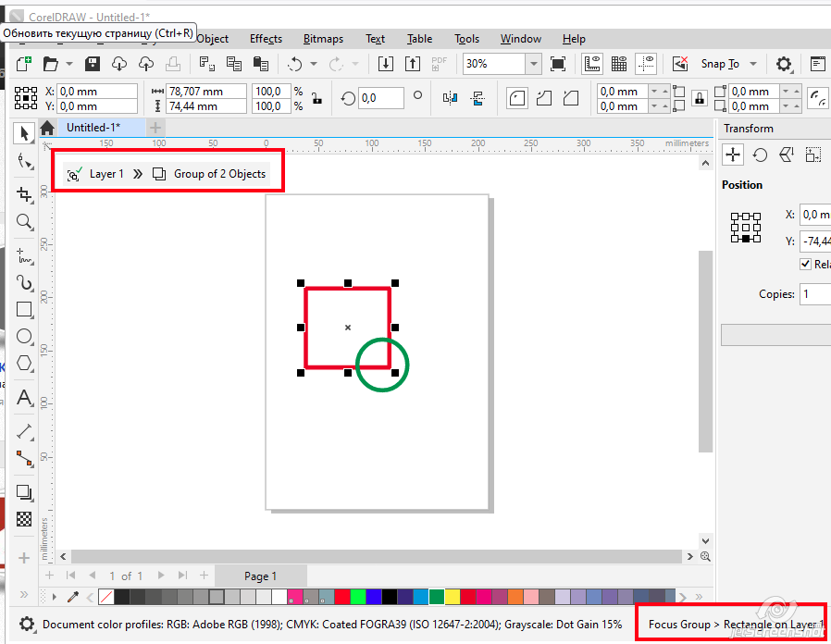Click the Options gear icon in toolbar

[x=784, y=65]
